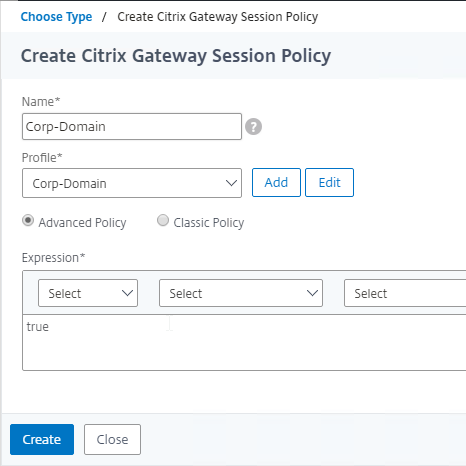
Task: Go back via Choose Type breadcrumb link
Action: click(x=56, y=17)
